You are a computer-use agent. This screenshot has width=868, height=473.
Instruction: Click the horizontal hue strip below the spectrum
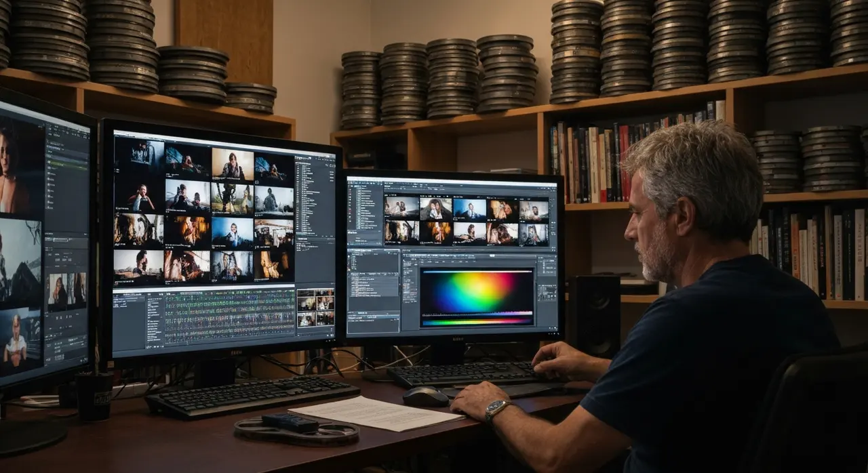[477, 323]
